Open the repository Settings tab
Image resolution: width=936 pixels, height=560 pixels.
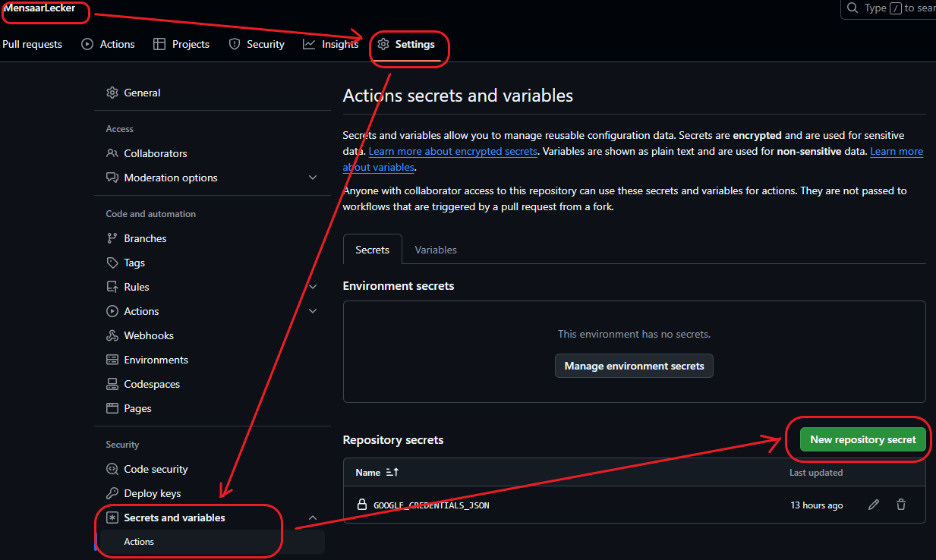(x=406, y=44)
